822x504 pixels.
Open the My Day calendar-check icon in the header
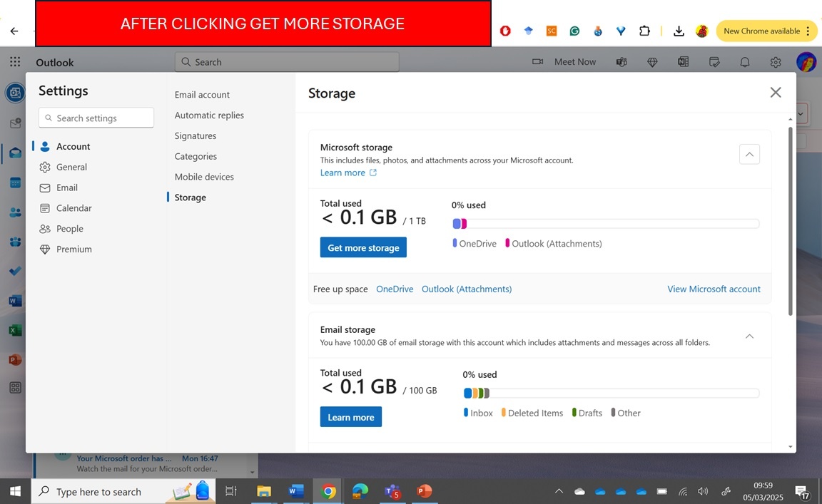point(714,62)
